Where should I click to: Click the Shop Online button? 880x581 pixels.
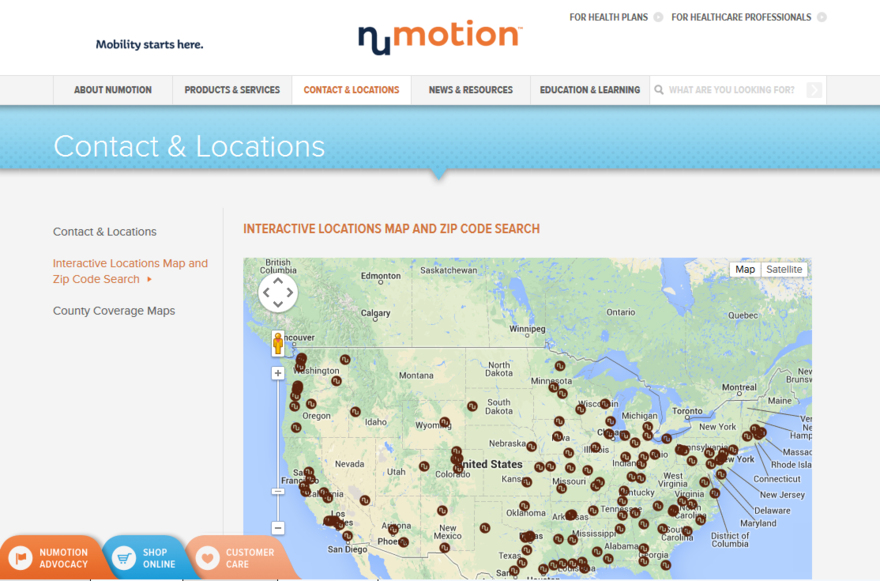[147, 558]
